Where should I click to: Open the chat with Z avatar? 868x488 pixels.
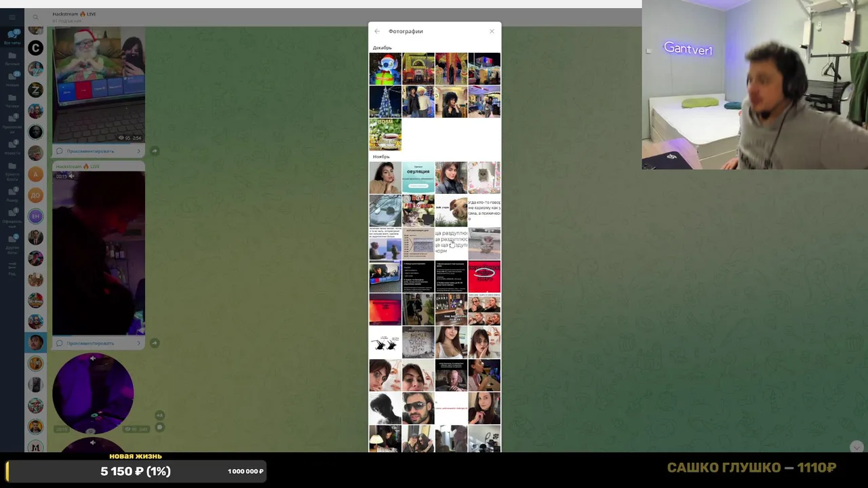(35, 89)
